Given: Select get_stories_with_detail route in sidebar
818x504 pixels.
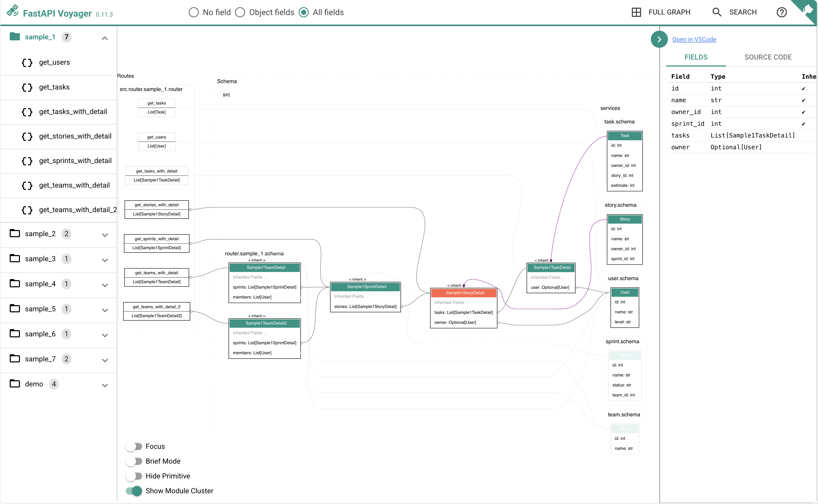Looking at the screenshot, I should click(75, 136).
